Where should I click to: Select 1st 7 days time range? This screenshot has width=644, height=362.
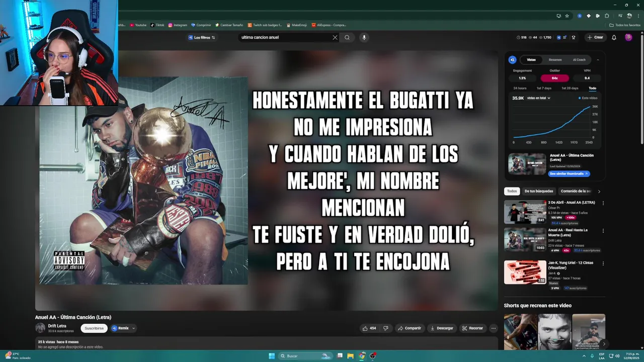point(544,88)
